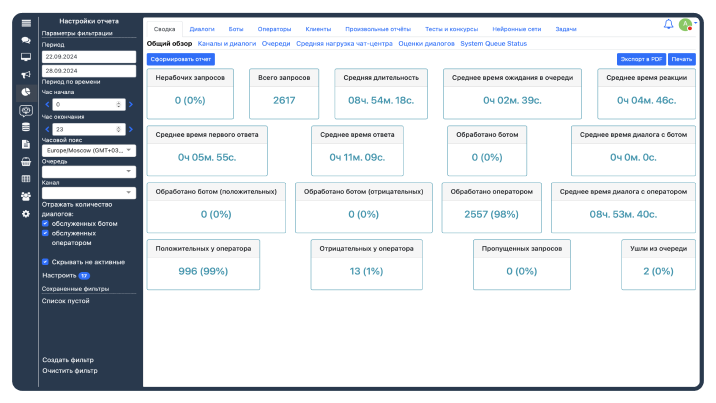
Task: Click the period end date field 28.09.2024
Action: pyautogui.click(x=89, y=71)
